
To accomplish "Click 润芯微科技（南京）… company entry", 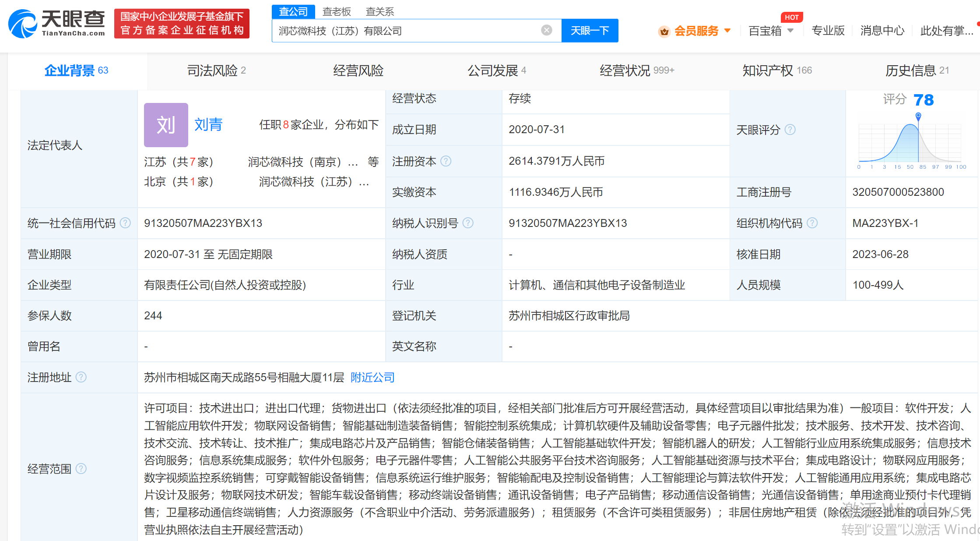I will (x=303, y=162).
